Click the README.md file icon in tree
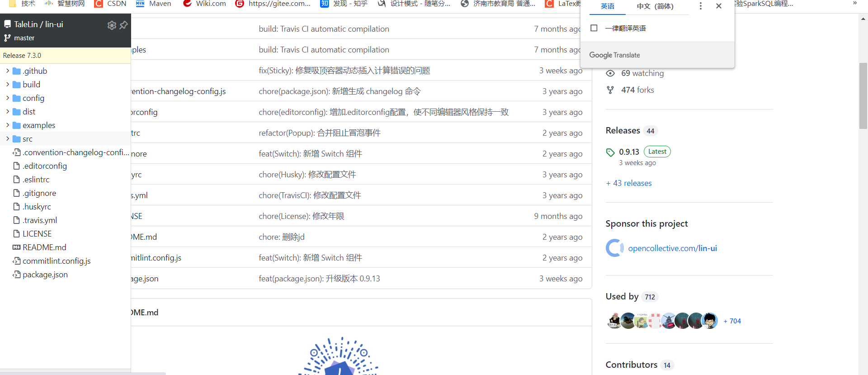Viewport: 868px width, 375px height. pyautogui.click(x=17, y=247)
